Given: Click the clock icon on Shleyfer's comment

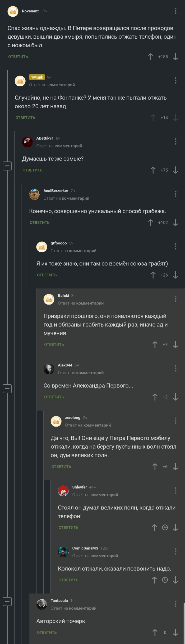Looking at the screenshot, I should click(x=165, y=527).
